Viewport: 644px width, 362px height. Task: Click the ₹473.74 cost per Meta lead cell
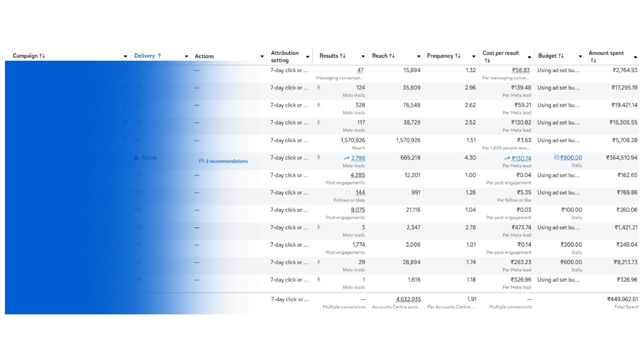[x=521, y=227]
